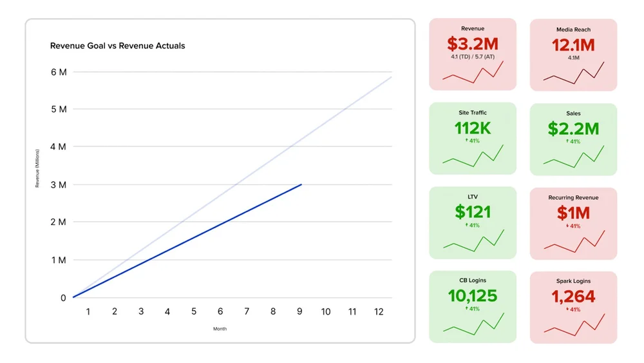Click the $2.2M Sales figure
This screenshot has height=363, width=644.
coord(573,129)
